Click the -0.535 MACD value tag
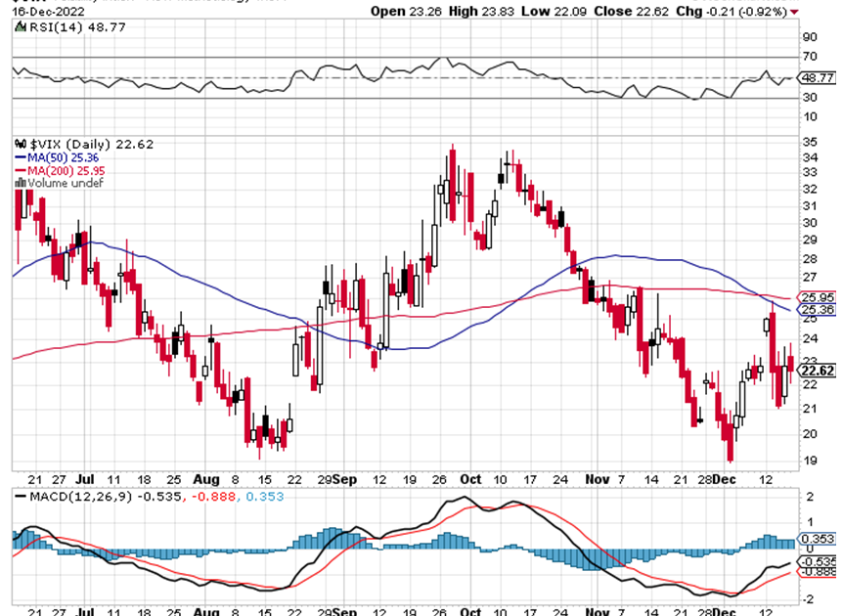The height and width of the screenshot is (616, 843). pyautogui.click(x=816, y=561)
